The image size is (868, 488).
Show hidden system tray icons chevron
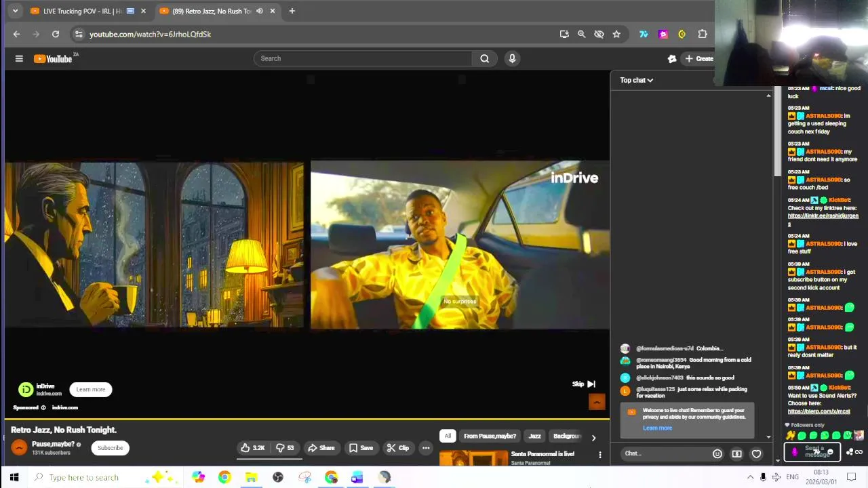750,477
